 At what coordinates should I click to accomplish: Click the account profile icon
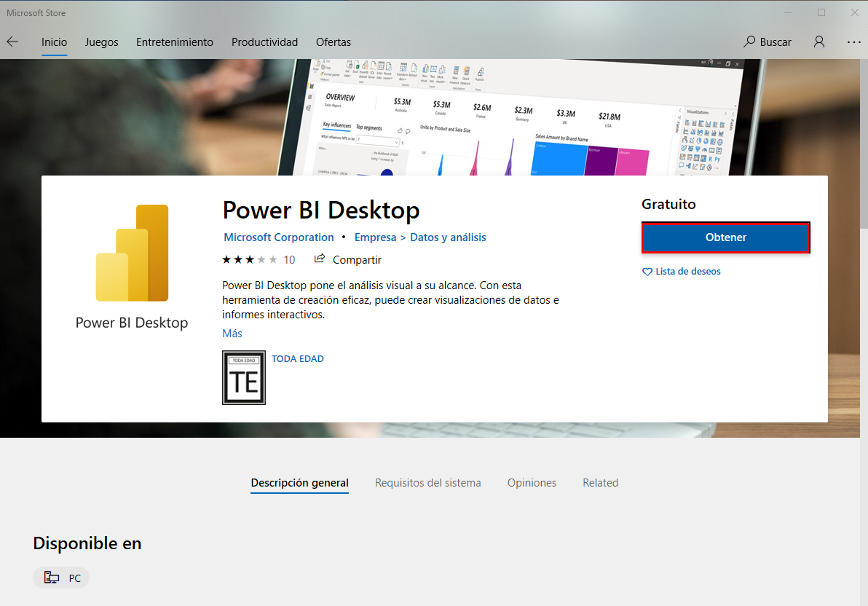click(818, 42)
